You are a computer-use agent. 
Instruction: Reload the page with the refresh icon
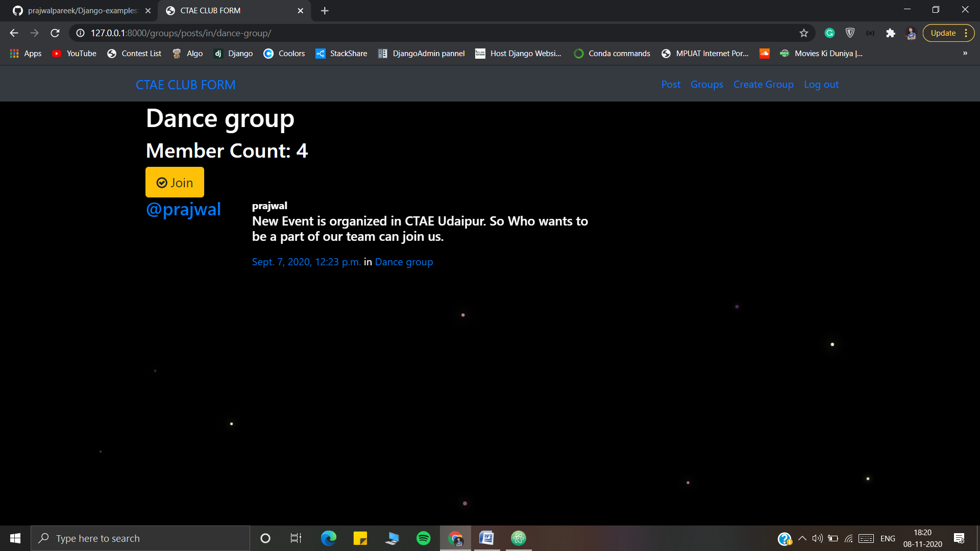(55, 33)
